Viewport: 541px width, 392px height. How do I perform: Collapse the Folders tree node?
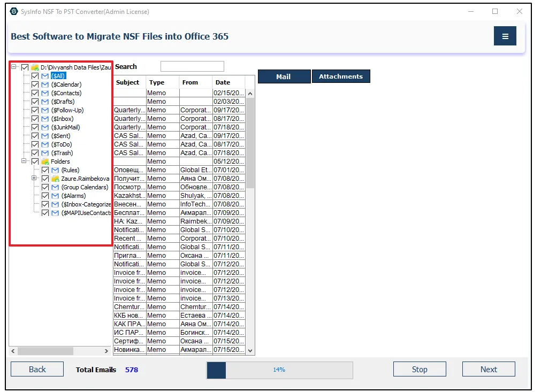(24, 161)
